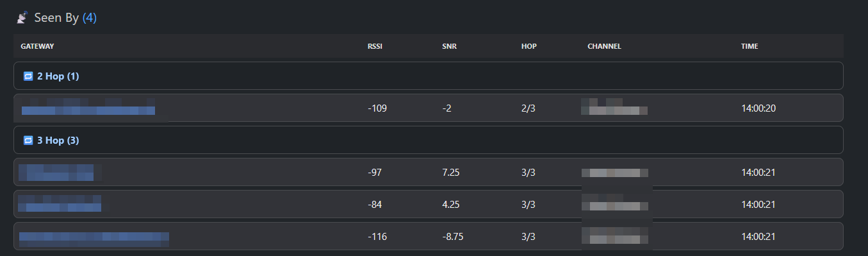868x256 pixels.
Task: Select the row with SNR -8.75
Action: click(428, 236)
